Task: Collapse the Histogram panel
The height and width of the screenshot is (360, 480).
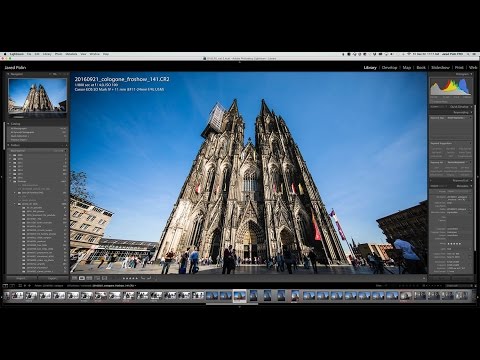Action: 471,74
